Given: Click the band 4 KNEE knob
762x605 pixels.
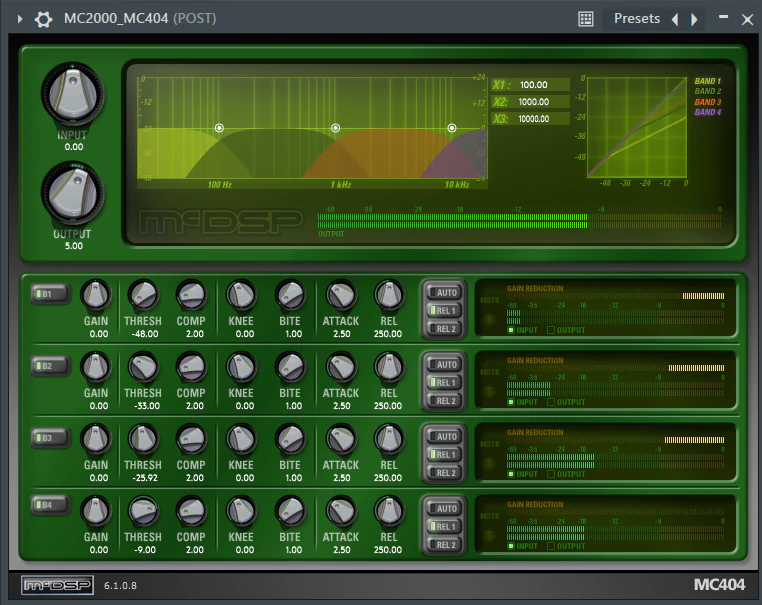Looking at the screenshot, I should (241, 511).
